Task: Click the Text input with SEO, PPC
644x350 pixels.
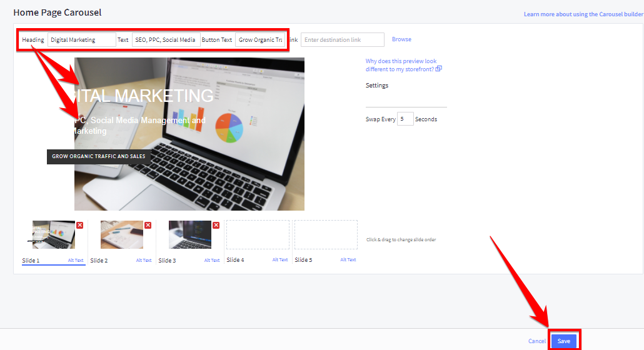Action: coord(166,40)
